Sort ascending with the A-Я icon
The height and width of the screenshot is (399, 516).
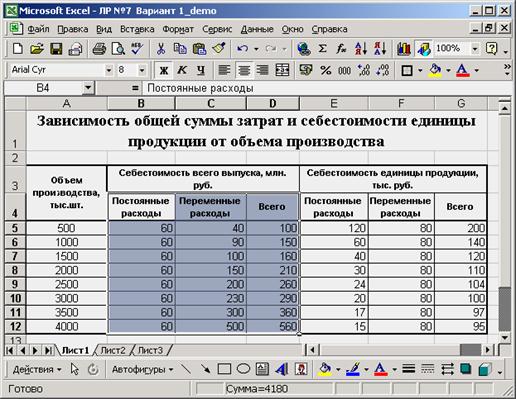pos(361,49)
